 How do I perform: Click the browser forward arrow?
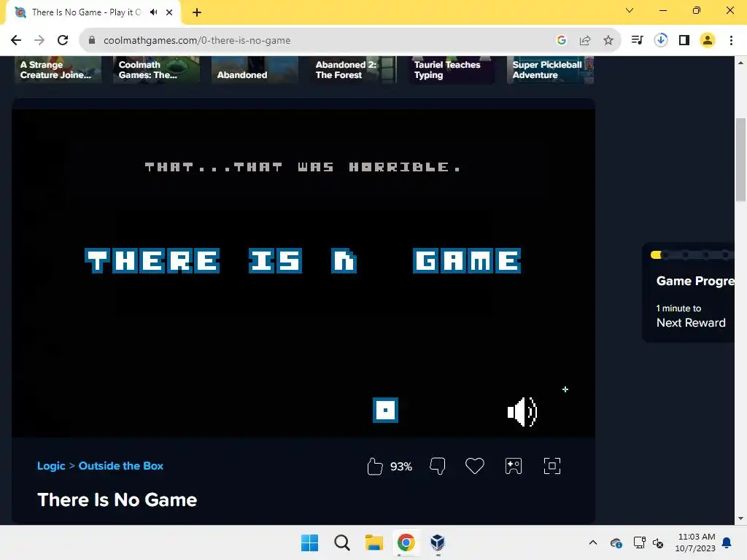(x=39, y=41)
